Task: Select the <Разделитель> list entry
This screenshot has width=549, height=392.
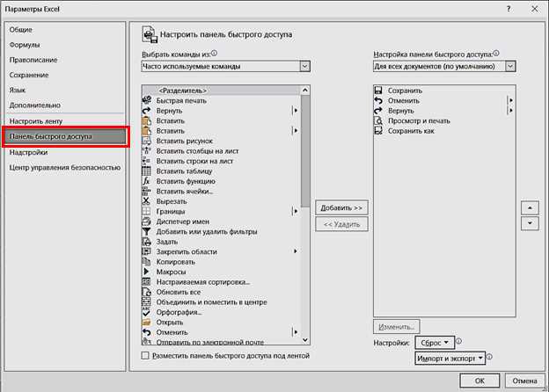Action: (222, 91)
